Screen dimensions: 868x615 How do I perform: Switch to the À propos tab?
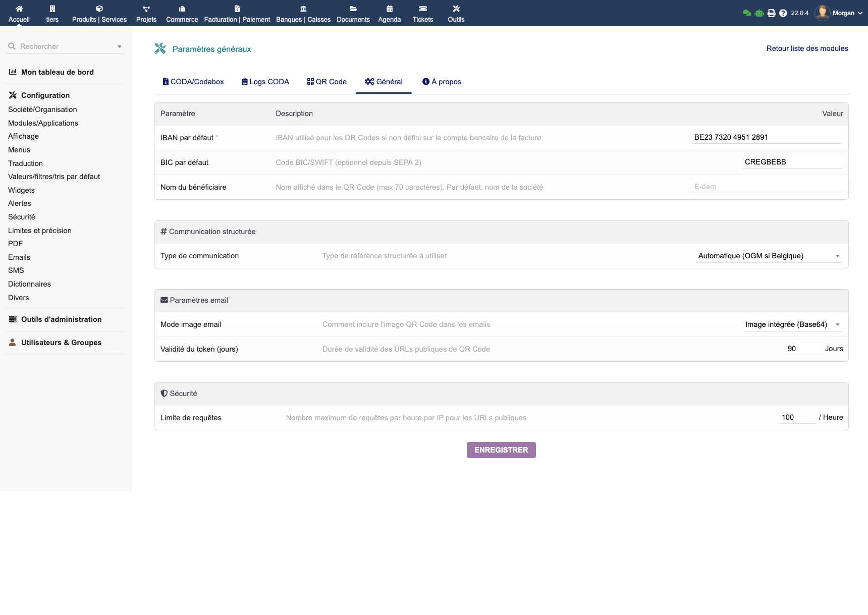pyautogui.click(x=442, y=82)
